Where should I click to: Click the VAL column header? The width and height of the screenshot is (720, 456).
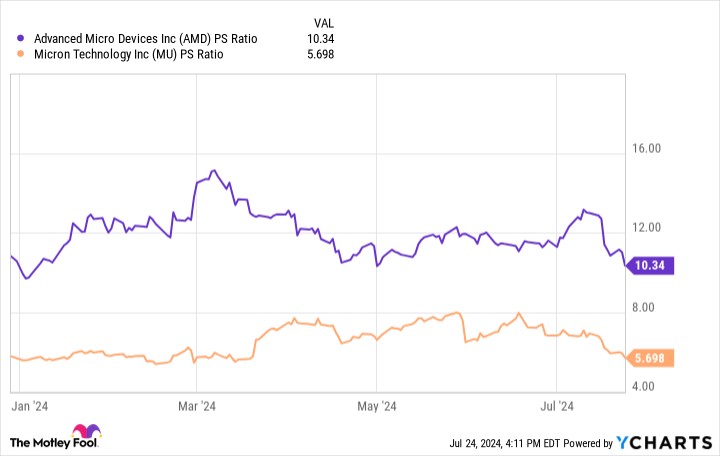[322, 24]
